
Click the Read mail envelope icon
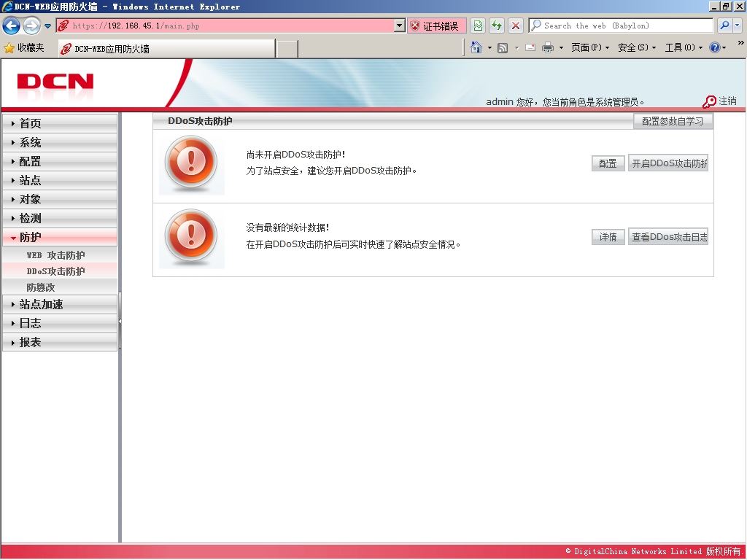point(530,47)
